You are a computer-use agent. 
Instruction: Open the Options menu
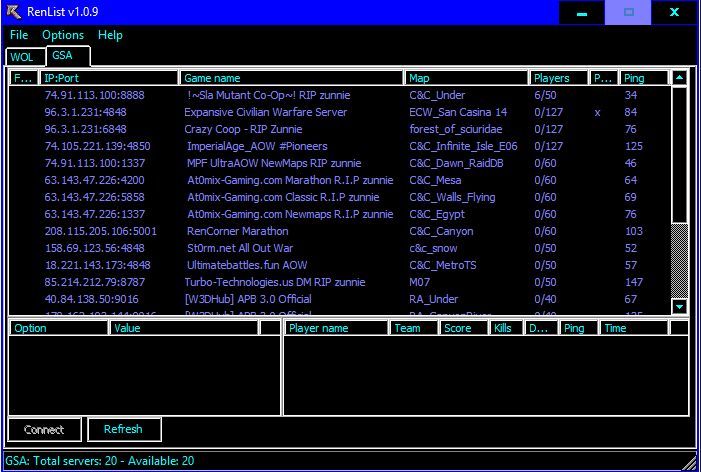pos(63,35)
